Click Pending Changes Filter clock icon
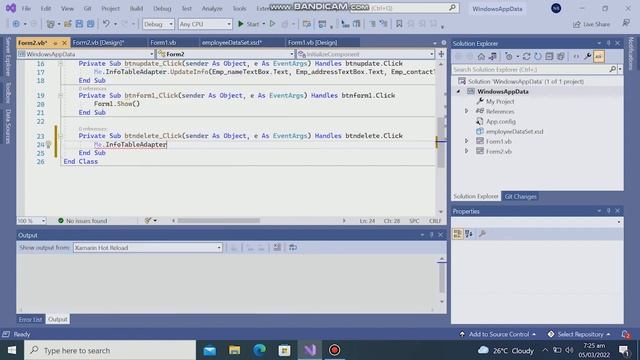 click(509, 57)
